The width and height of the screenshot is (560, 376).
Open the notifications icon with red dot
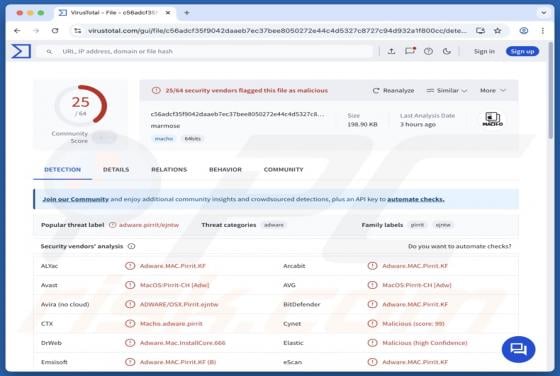(x=410, y=51)
